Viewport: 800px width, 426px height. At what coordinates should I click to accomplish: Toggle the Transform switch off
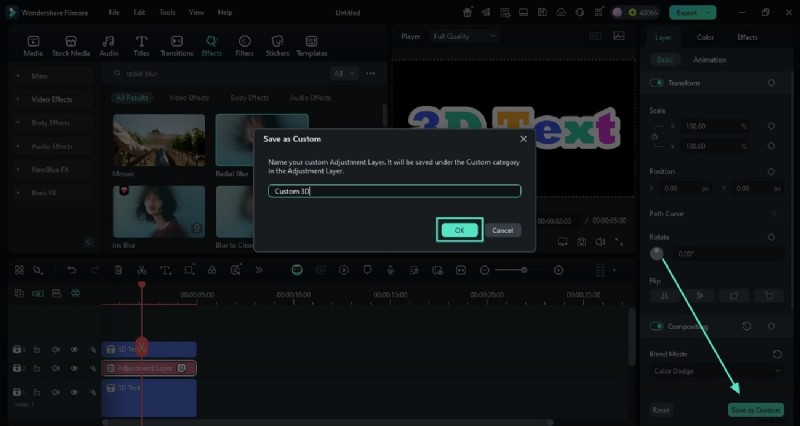tap(657, 83)
